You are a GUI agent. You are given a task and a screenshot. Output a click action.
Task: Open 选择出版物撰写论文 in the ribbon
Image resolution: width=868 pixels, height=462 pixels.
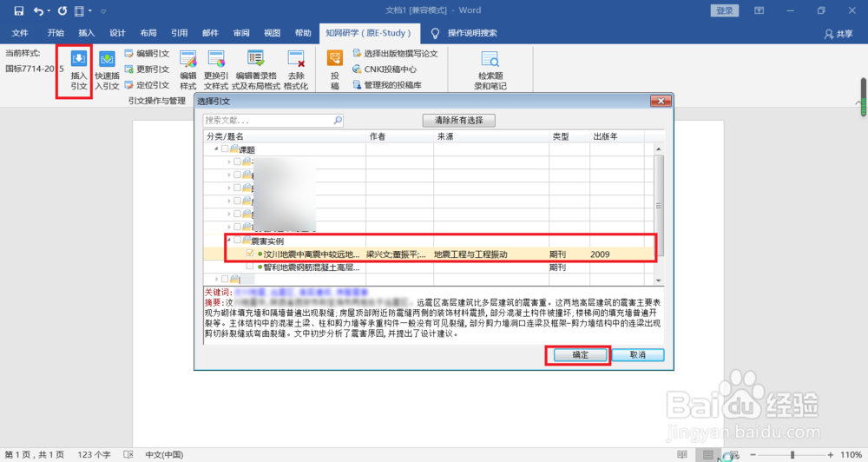pyautogui.click(x=395, y=54)
